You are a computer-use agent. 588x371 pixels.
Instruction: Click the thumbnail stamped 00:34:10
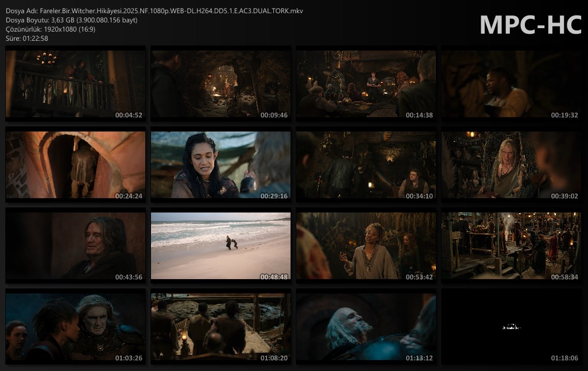(x=366, y=165)
